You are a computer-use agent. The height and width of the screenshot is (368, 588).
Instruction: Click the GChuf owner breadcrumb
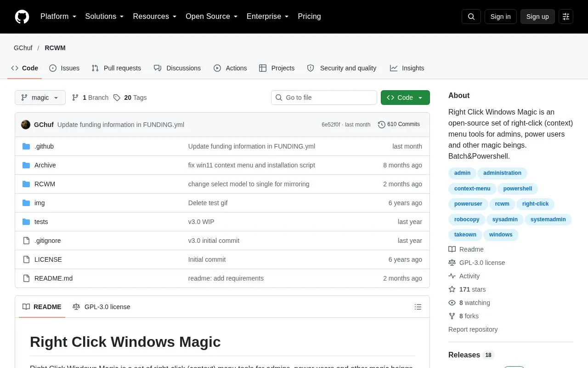(23, 48)
